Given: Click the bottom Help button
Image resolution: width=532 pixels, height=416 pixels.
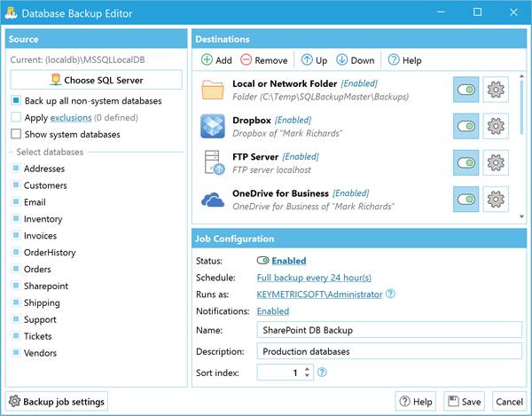Looking at the screenshot, I should click(x=416, y=402).
